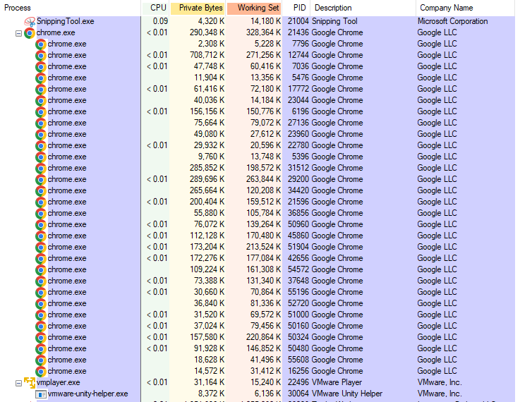Click the vmware-unity-helper.exe icon
This screenshot has height=402, width=532.
(x=41, y=394)
